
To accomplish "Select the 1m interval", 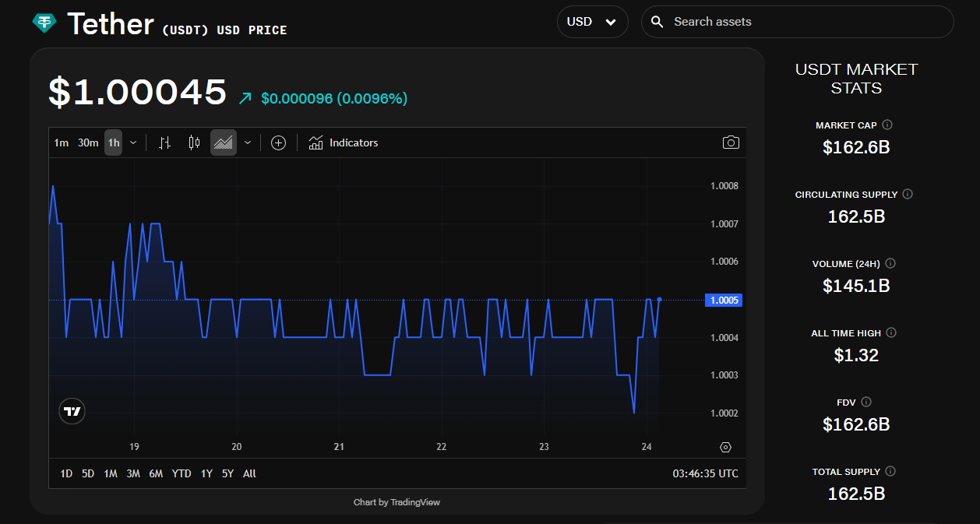I will tap(62, 142).
